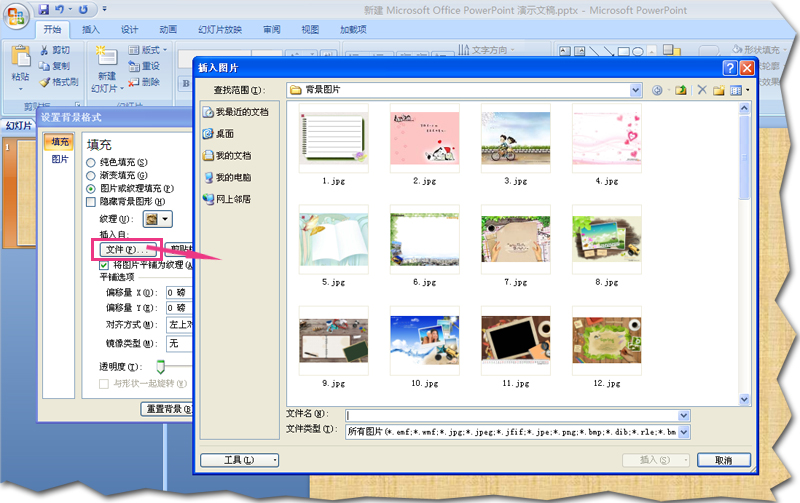Click the Office button logo

click(16, 16)
